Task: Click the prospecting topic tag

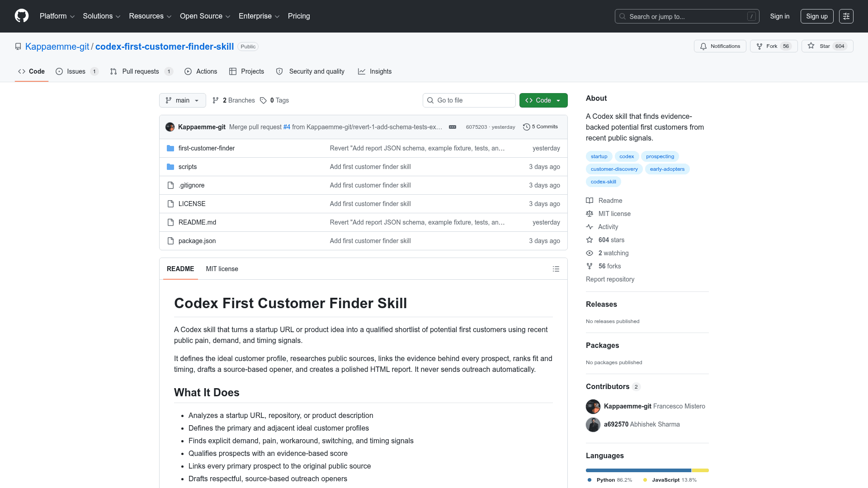Action: [x=660, y=156]
